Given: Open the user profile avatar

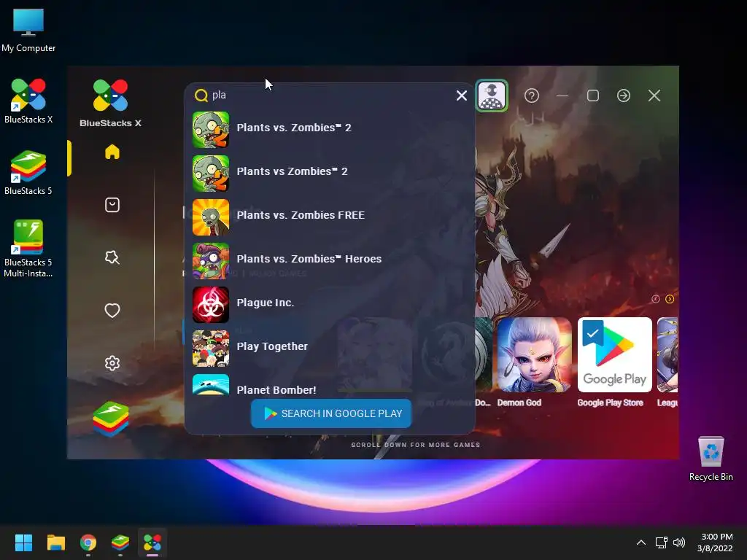Looking at the screenshot, I should pos(492,96).
